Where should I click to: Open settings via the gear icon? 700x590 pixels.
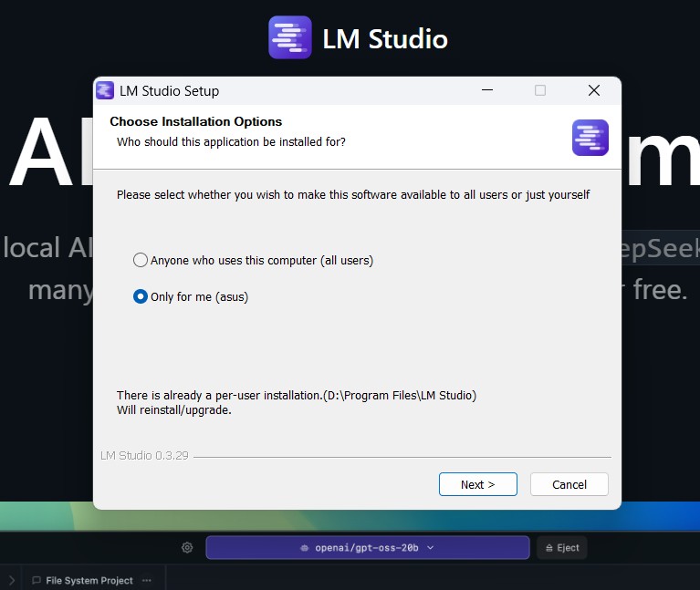coord(187,547)
